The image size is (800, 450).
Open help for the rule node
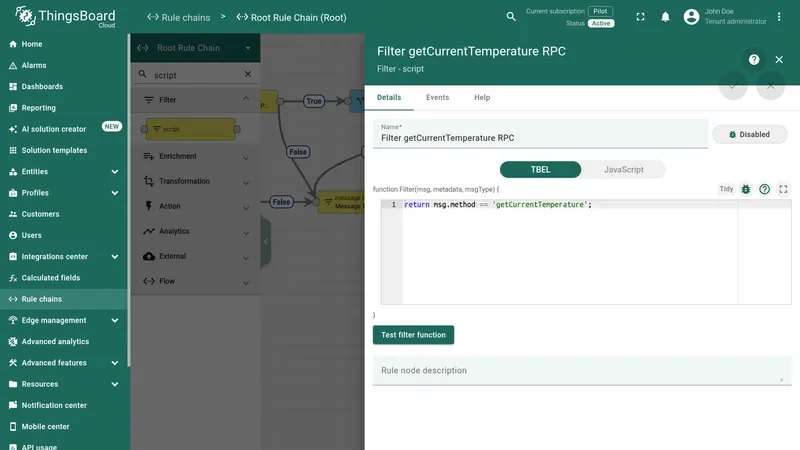click(754, 60)
